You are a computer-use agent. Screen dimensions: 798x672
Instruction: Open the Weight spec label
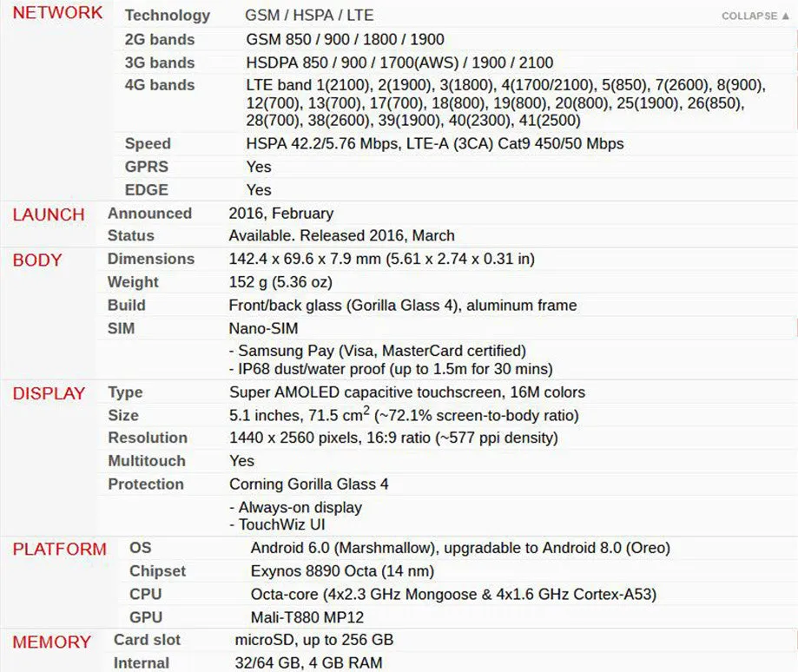coord(134,282)
